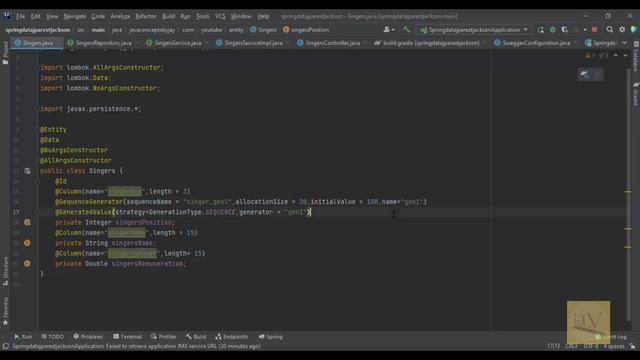Open the user account dropdown icon

(388, 30)
